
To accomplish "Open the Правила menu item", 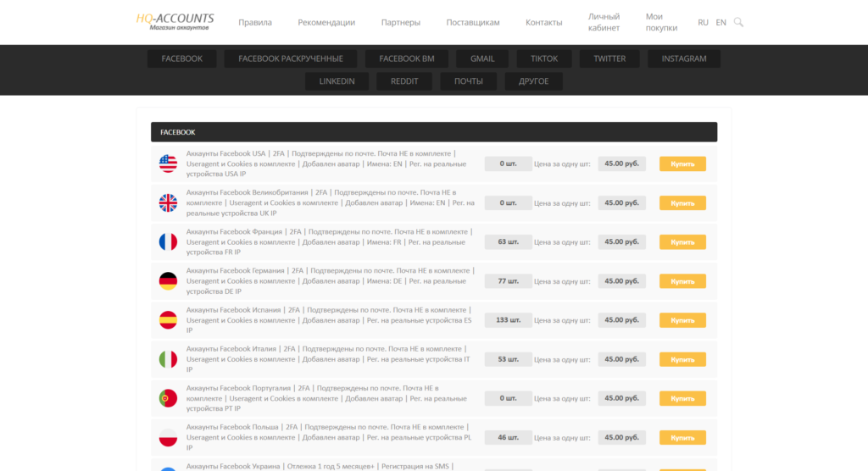I will (255, 22).
